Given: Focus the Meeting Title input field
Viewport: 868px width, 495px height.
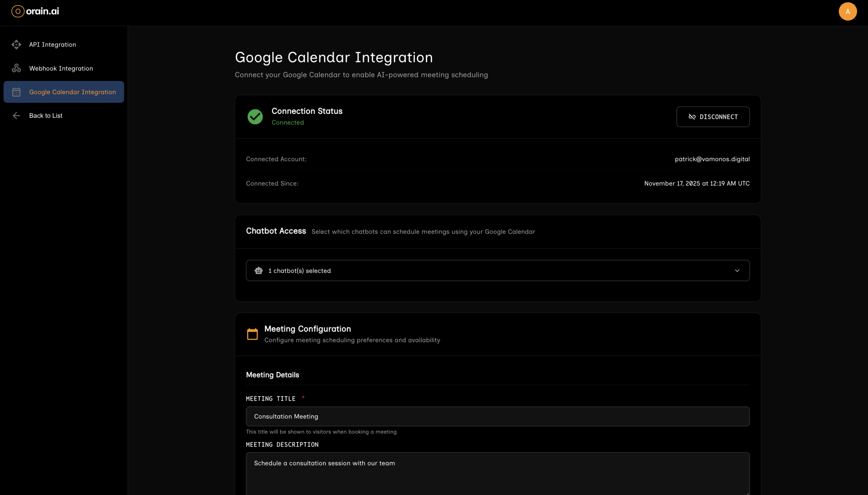Looking at the screenshot, I should coord(497,416).
